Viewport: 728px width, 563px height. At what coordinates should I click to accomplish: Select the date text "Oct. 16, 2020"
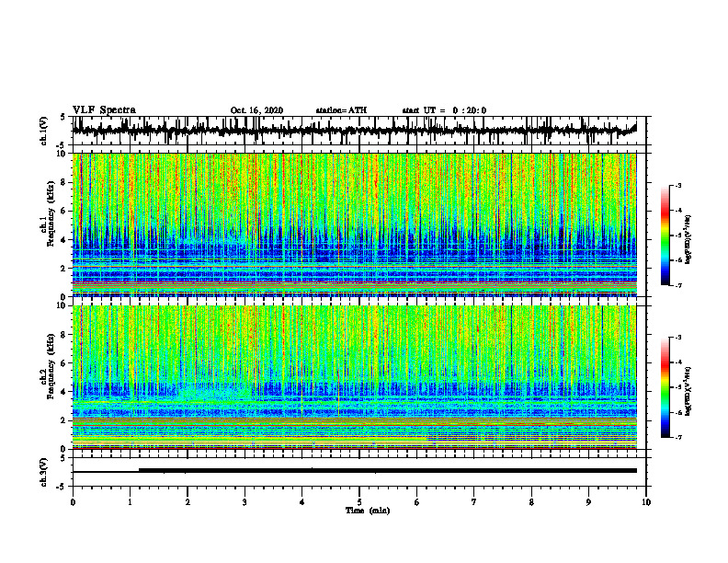[x=256, y=110]
